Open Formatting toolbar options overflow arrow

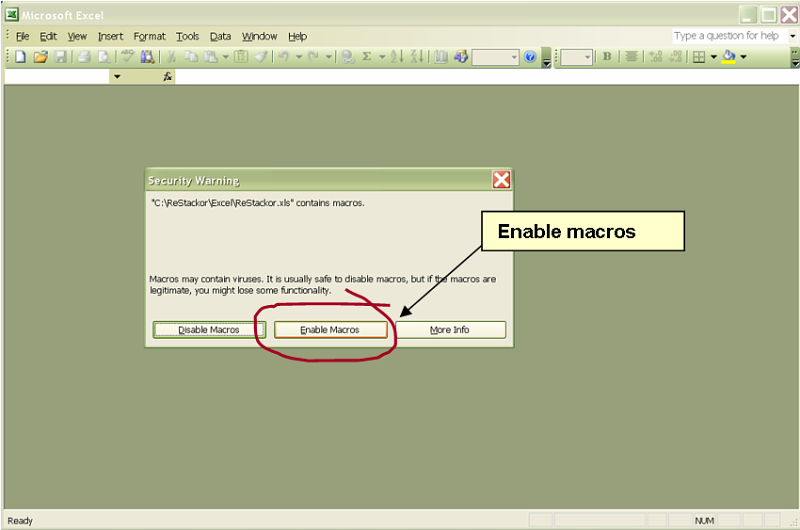click(795, 57)
